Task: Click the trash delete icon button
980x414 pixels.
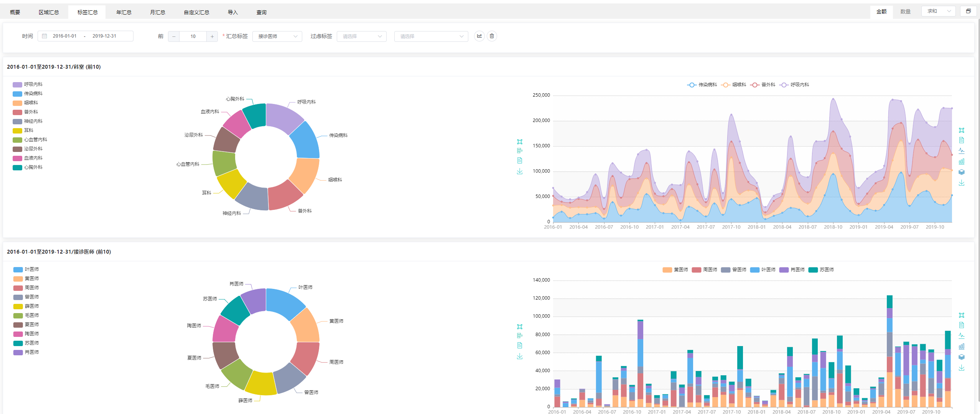Action: click(492, 36)
